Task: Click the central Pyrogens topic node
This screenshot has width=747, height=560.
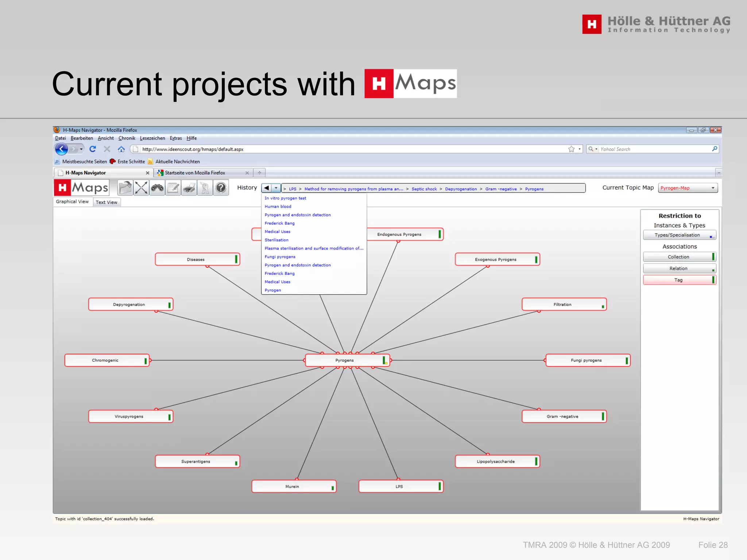Action: pyautogui.click(x=347, y=361)
